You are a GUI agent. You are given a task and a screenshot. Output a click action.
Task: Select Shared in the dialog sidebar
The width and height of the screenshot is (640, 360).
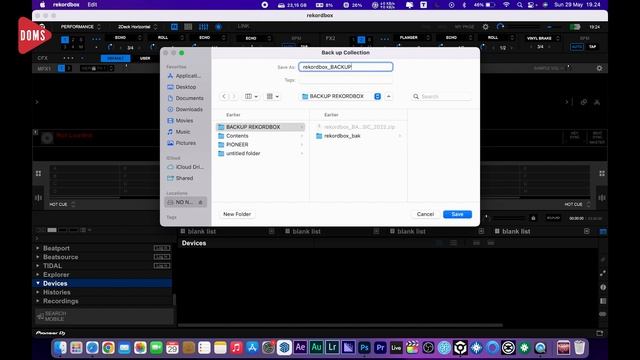point(180,178)
